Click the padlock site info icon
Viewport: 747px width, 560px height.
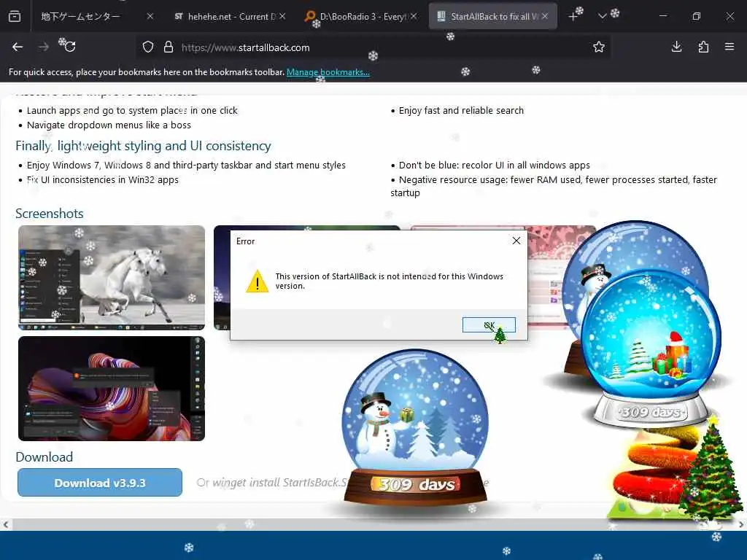pyautogui.click(x=169, y=47)
